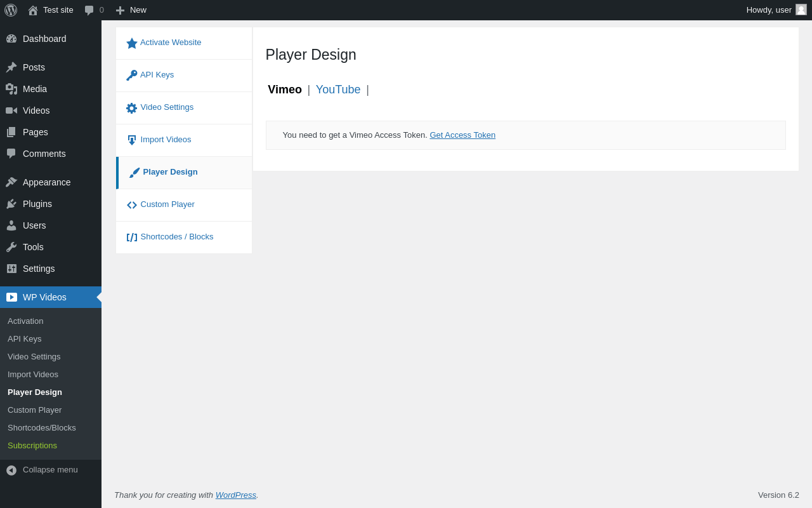This screenshot has height=508, width=812.
Task: Switch to the Vimeo player tab
Action: [x=285, y=90]
